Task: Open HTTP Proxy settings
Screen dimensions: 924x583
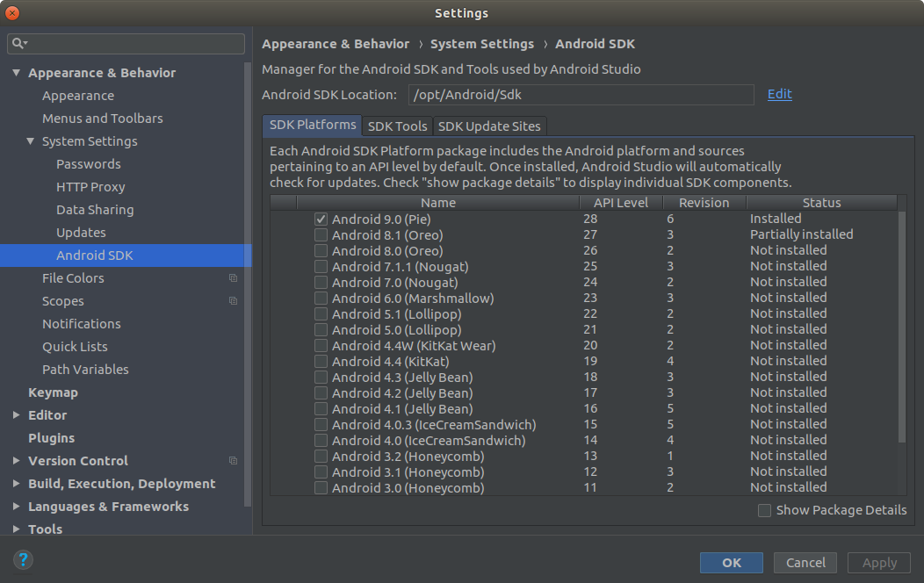Action: tap(90, 187)
